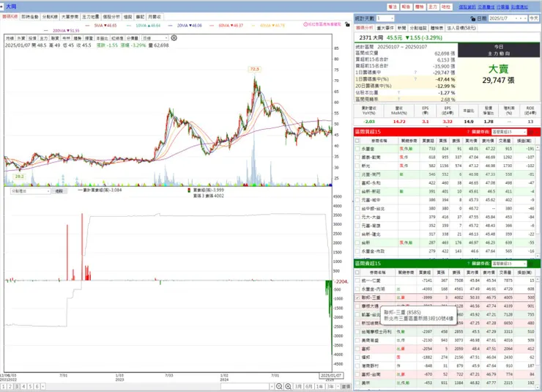Set chart range to 1年
Image resolution: width=542 pixels, height=392 pixels.
click(319, 386)
